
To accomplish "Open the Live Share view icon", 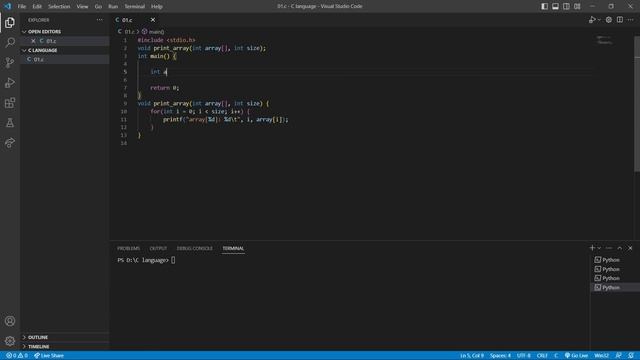I will pyautogui.click(x=10, y=142).
